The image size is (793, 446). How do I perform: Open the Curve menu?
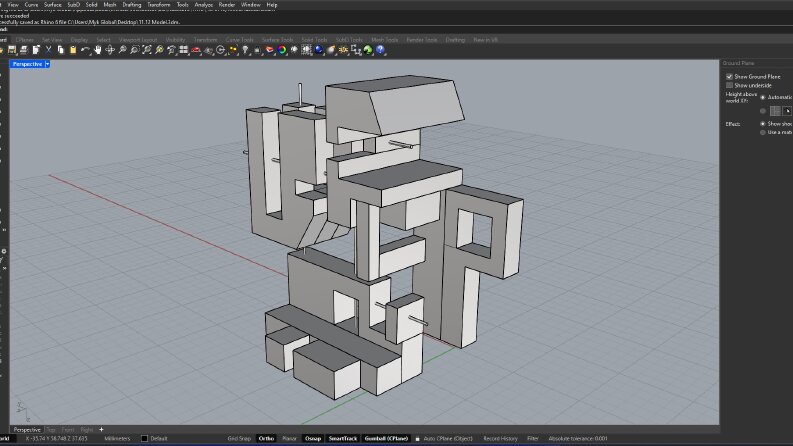point(31,5)
